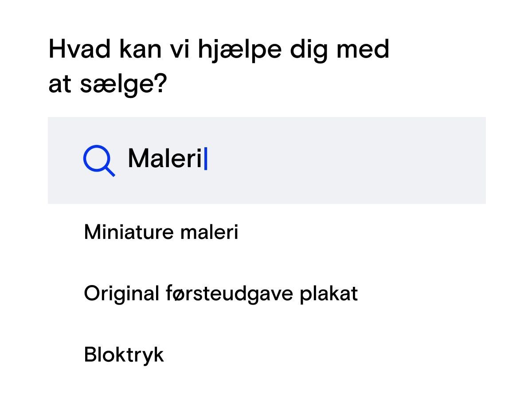Focus the search field containing "Maleri"
Image resolution: width=532 pixels, height=399 pixels.
(x=266, y=160)
